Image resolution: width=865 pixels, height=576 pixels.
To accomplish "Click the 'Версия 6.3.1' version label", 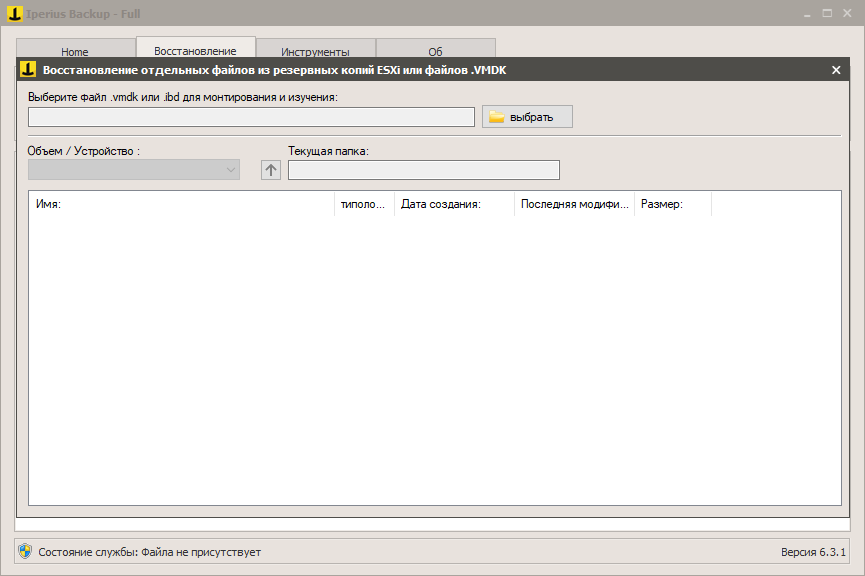I will point(813,552).
